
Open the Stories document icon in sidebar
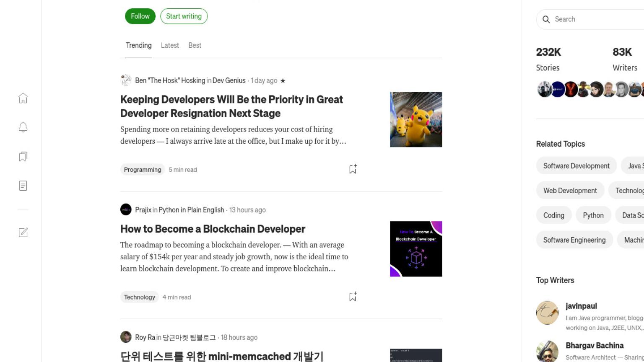(23, 186)
